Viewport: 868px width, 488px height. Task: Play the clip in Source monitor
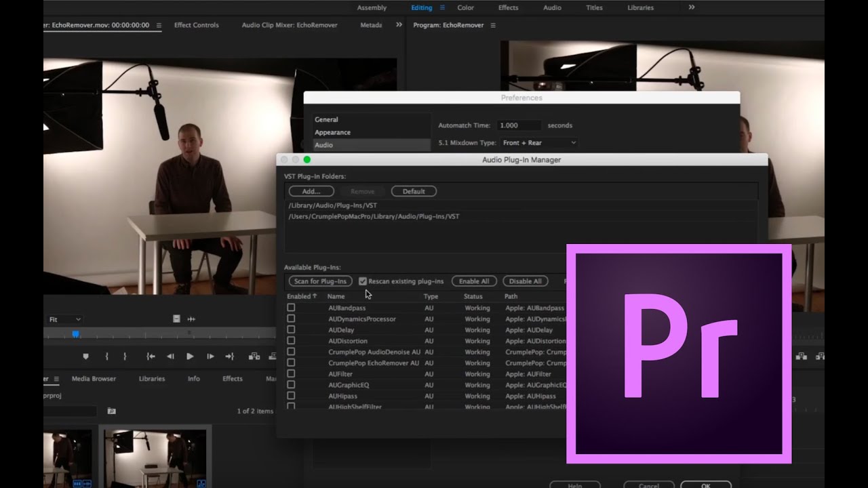point(190,357)
